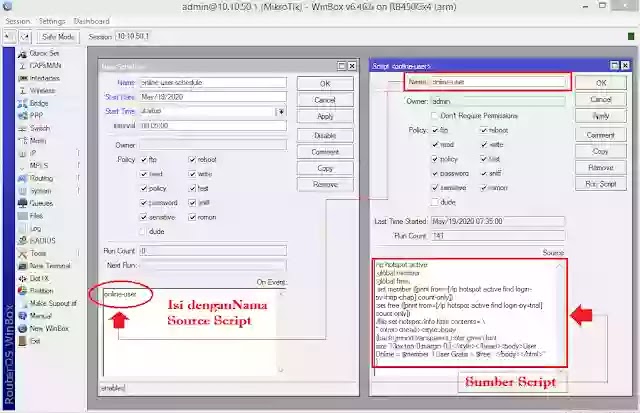Viewport: 640px width, 413px height.
Task: Click Remove in Script window
Action: pos(600,168)
